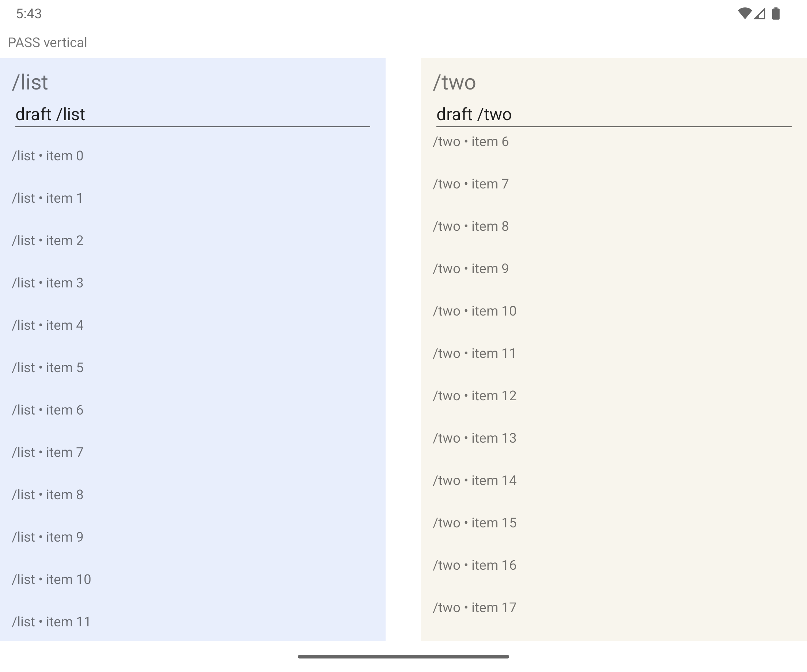Tap the battery status icon

coord(776,14)
